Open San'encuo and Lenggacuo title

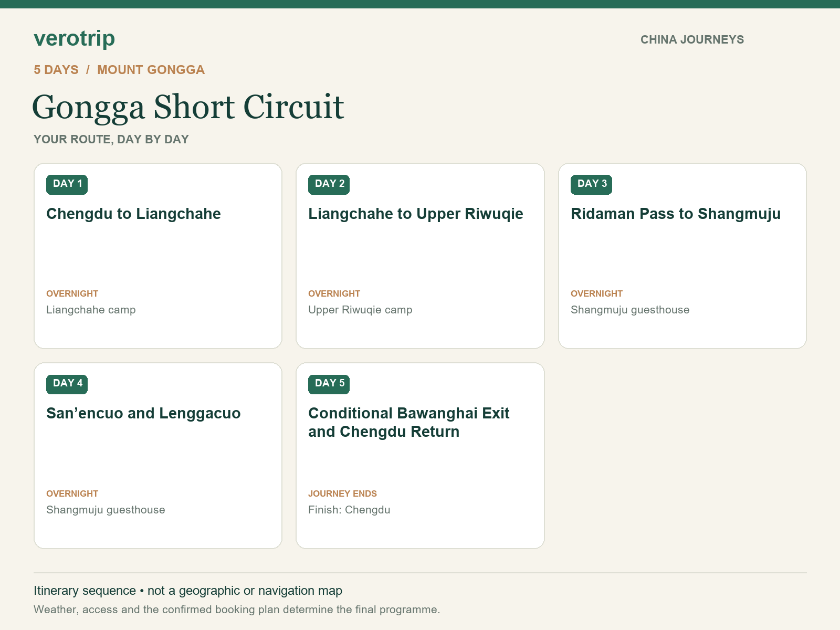(143, 414)
